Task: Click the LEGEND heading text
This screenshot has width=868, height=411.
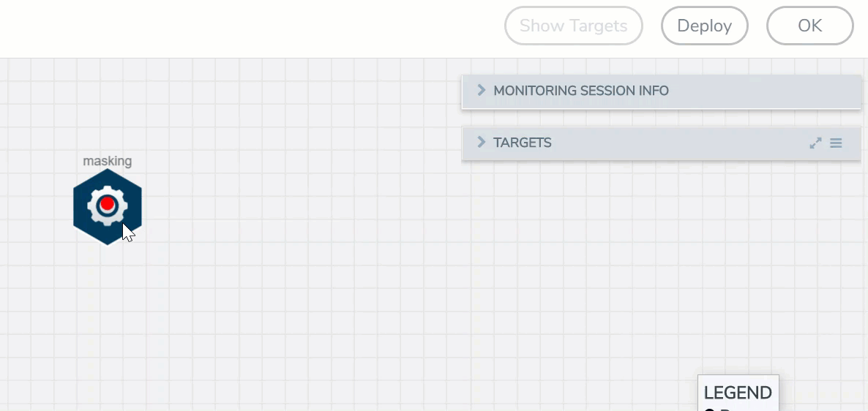Action: point(738,393)
